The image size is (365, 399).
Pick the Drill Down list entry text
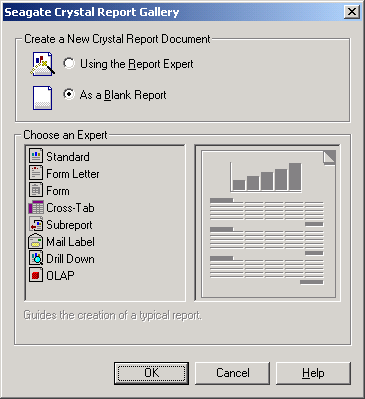[x=70, y=259]
